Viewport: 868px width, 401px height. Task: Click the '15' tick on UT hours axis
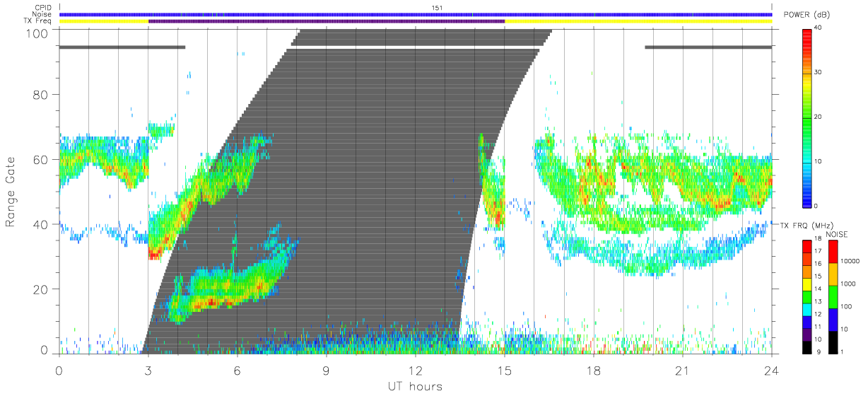point(505,370)
